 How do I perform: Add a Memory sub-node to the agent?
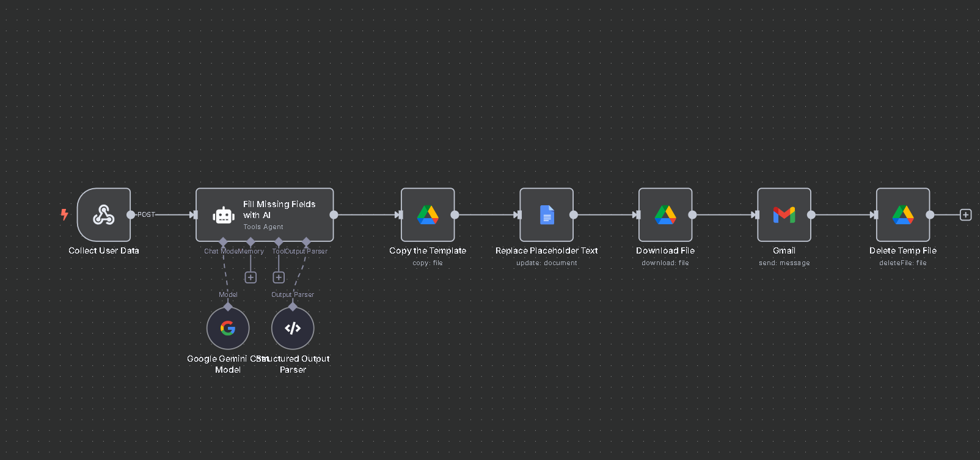250,277
